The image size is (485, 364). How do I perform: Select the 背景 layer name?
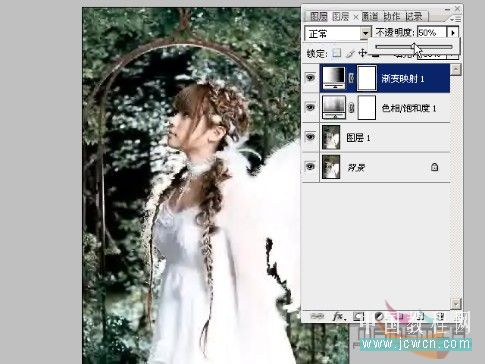point(356,167)
